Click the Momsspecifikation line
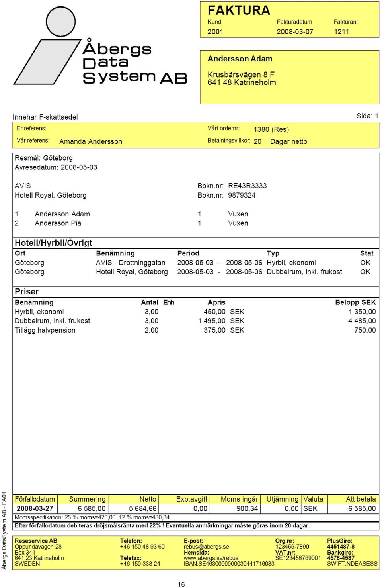 [x=92, y=517]
